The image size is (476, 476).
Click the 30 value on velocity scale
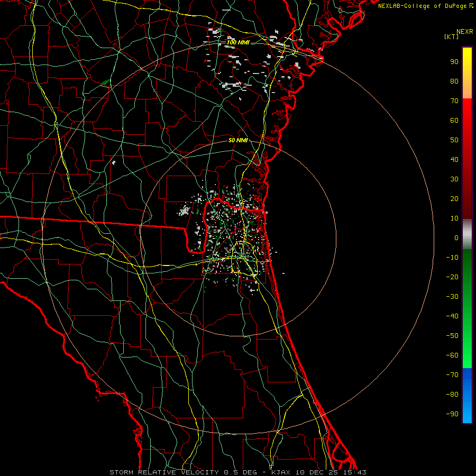click(x=454, y=179)
